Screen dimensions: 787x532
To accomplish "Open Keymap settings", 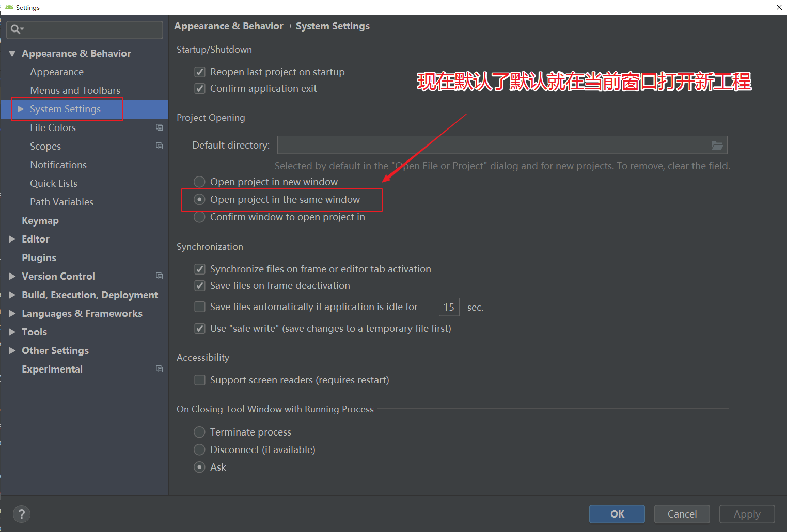I will [x=40, y=220].
